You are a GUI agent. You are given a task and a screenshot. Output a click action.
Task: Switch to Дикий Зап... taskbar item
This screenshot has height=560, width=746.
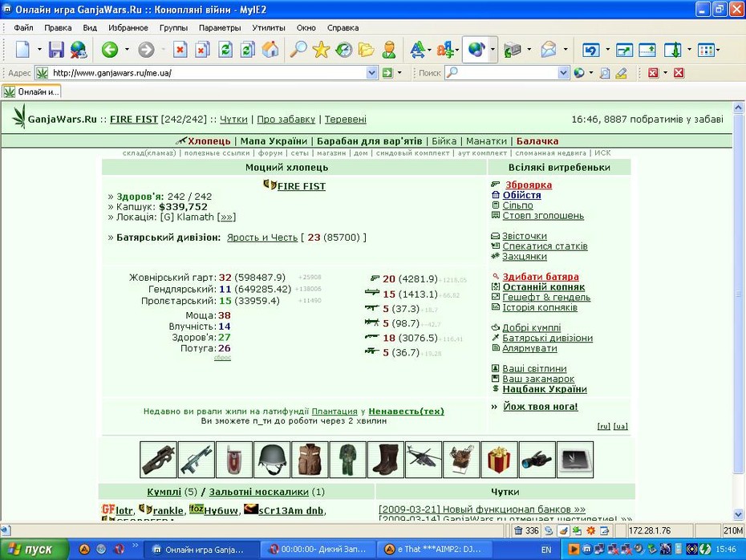pyautogui.click(x=318, y=550)
